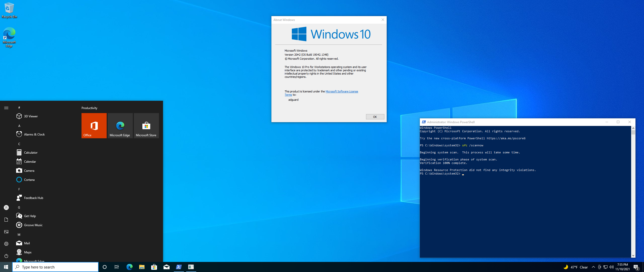This screenshot has width=644, height=272.
Task: Click PowerShell scrollbar down arrow
Action: point(633,255)
